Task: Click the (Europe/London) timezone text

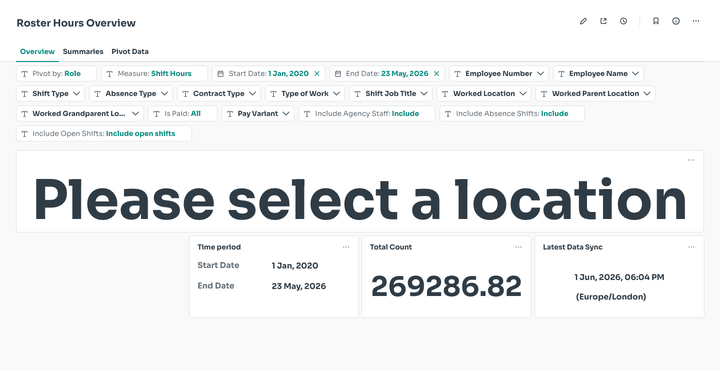Action: pyautogui.click(x=611, y=297)
